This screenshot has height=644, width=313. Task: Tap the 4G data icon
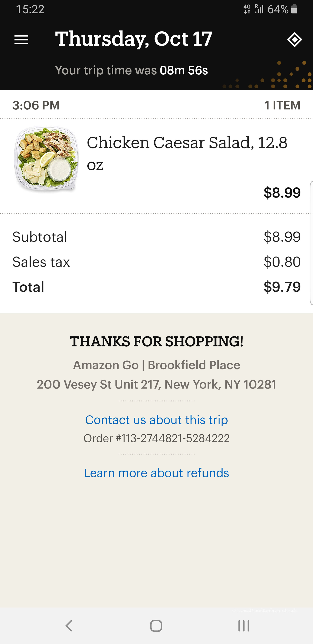point(247,9)
